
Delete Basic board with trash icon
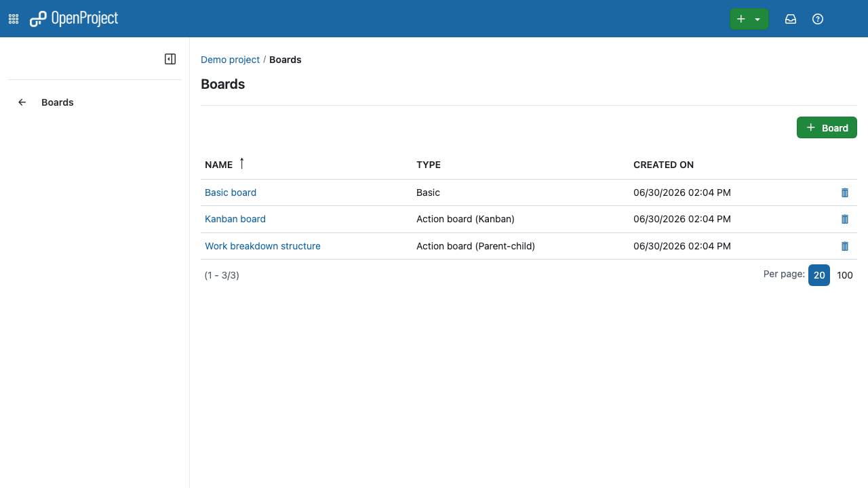pyautogui.click(x=845, y=192)
